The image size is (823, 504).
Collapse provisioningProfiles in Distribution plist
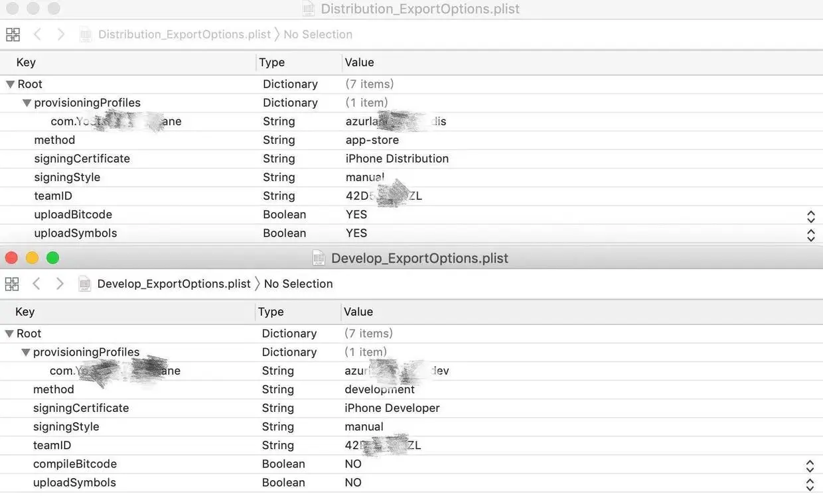pos(27,103)
